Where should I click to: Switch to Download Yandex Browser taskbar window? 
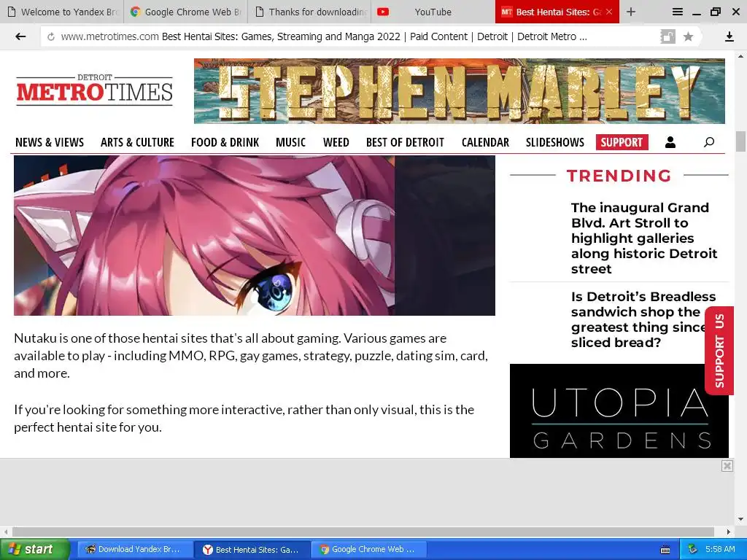click(x=134, y=550)
